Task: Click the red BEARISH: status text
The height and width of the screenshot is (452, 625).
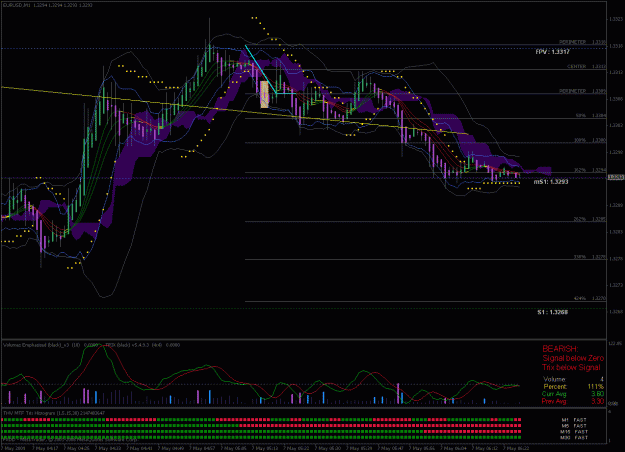Action: pos(560,349)
